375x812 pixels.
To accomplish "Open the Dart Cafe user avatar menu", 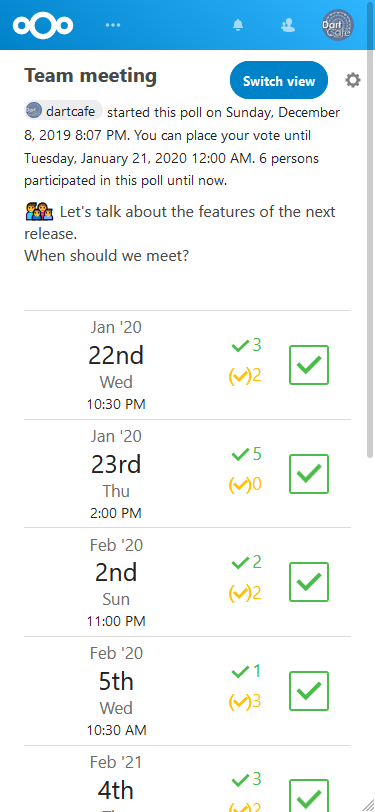I will coord(338,25).
